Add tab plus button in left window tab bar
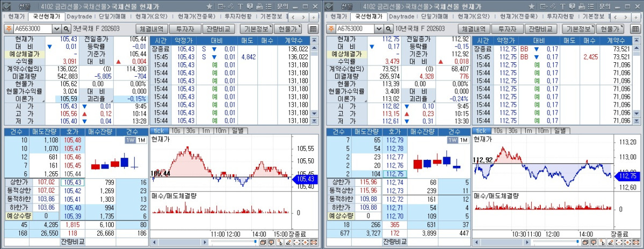 tap(314, 17)
